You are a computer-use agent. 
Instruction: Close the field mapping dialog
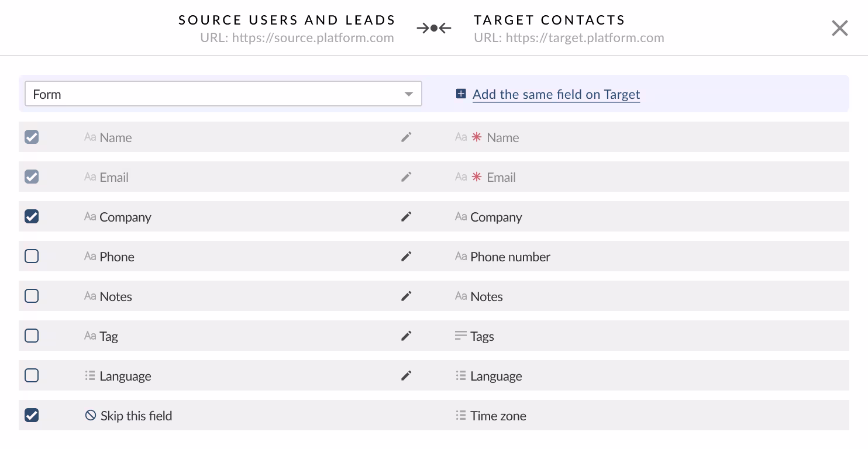tap(839, 28)
